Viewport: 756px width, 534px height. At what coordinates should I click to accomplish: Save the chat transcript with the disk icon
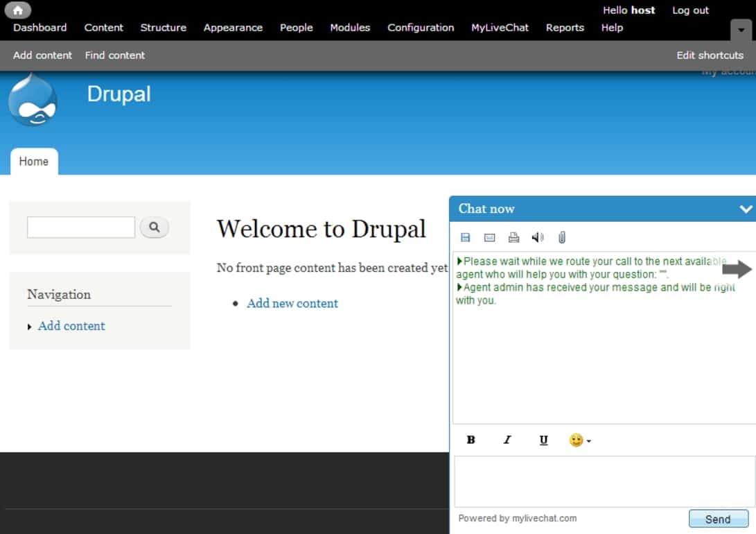tap(465, 237)
